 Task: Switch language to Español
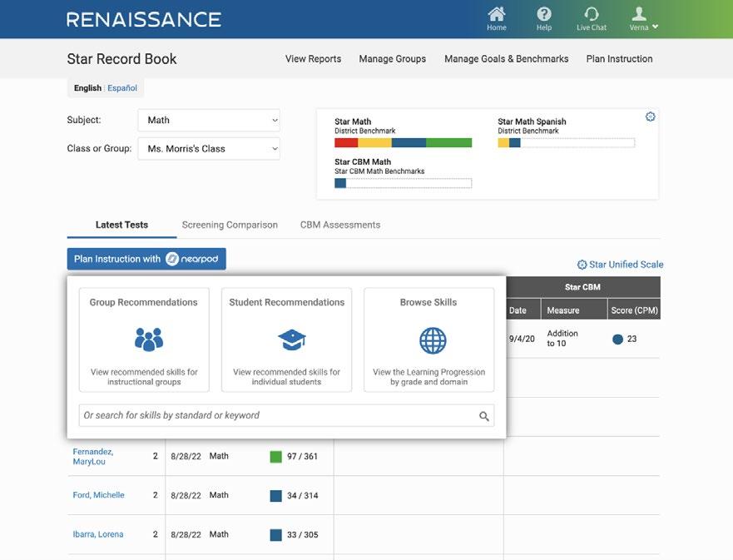click(122, 88)
